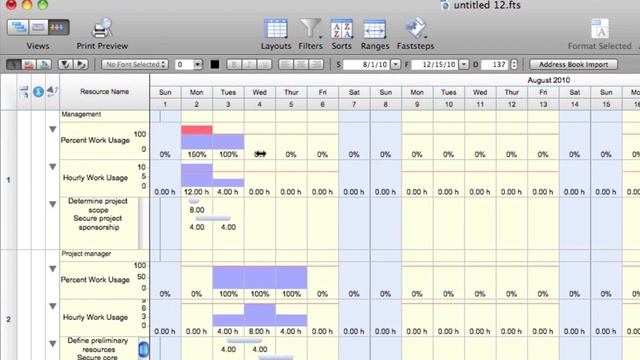Collapse Project manager's Hourly Work Usage row
Image resolution: width=640 pixels, height=360 pixels.
53,306
